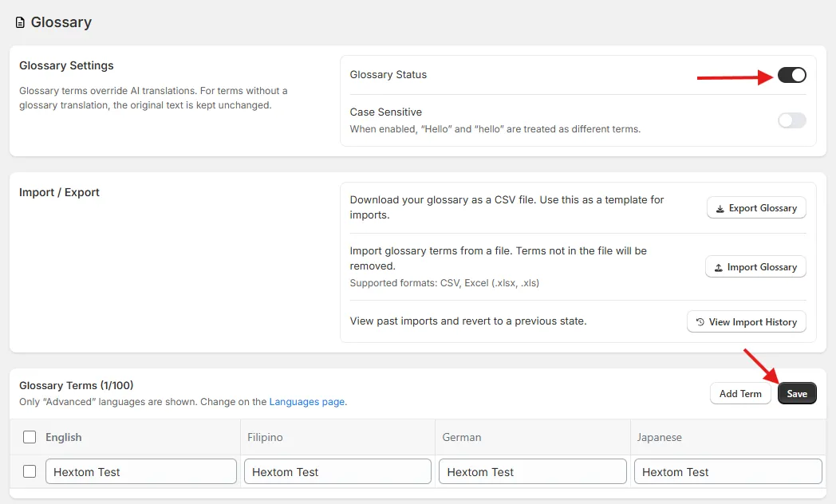
Task: Edit the German translation input field
Action: [533, 471]
